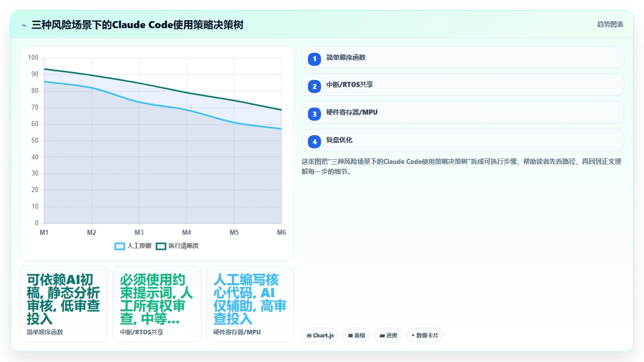Select the 中断/RTOS共享 step row
The image size is (644, 362).
pos(462,85)
